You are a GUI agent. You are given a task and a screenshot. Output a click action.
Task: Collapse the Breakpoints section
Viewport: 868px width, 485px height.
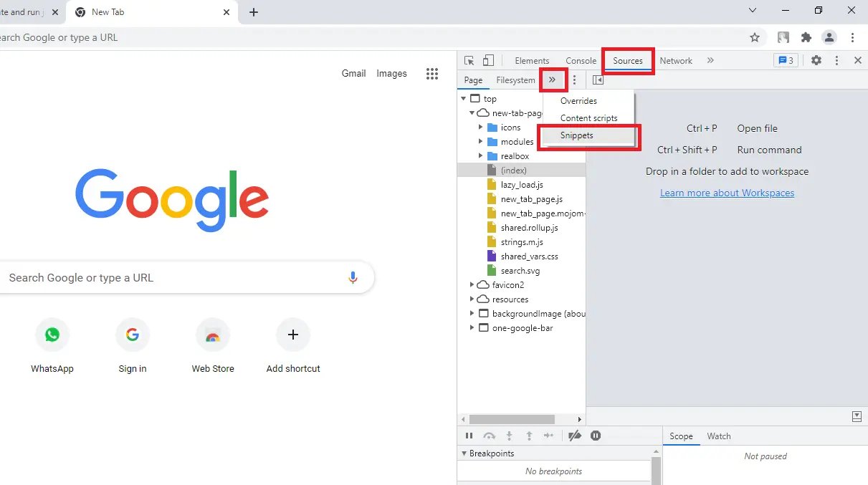(464, 453)
